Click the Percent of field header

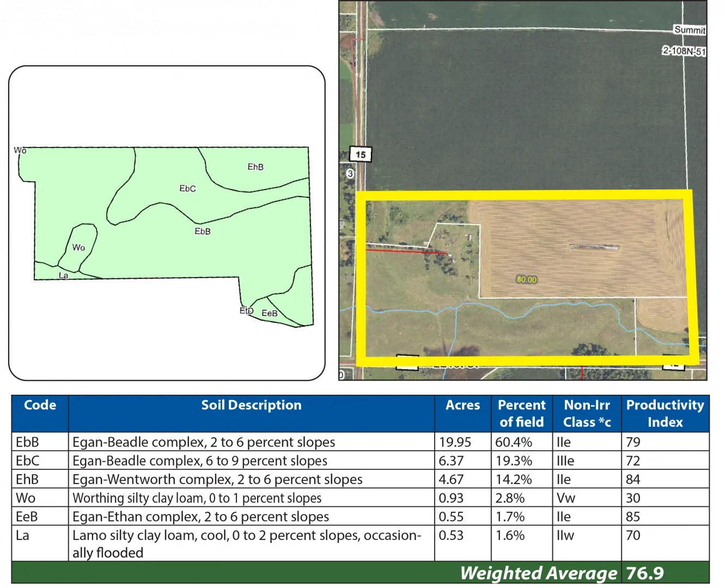521,413
